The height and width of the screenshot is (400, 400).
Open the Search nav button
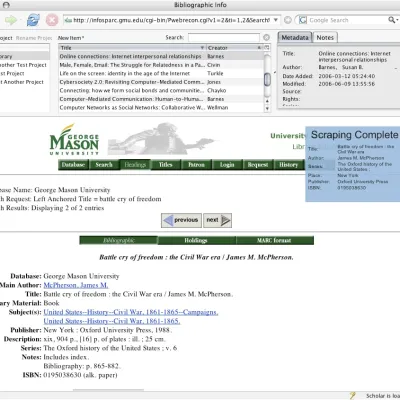(104, 165)
